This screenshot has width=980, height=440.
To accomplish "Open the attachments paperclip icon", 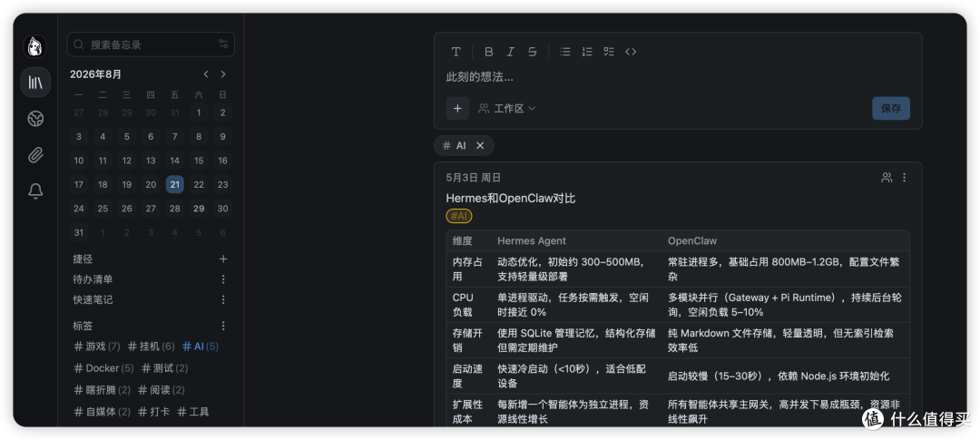I will 35,155.
